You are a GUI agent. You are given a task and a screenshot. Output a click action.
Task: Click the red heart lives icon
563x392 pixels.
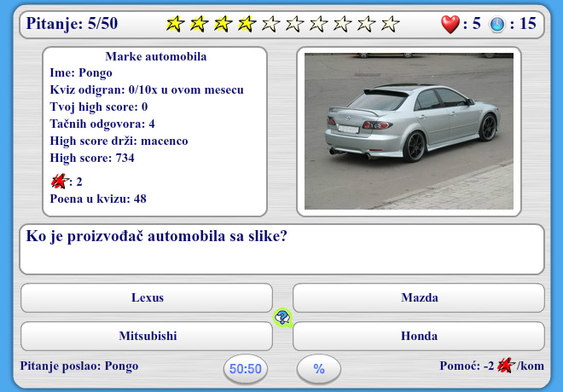click(x=450, y=24)
